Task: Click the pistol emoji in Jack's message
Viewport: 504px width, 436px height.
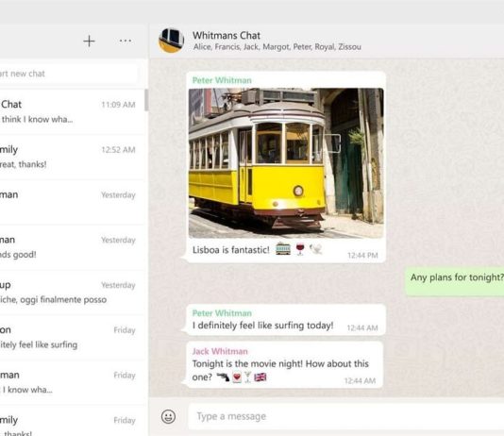Action: point(223,377)
